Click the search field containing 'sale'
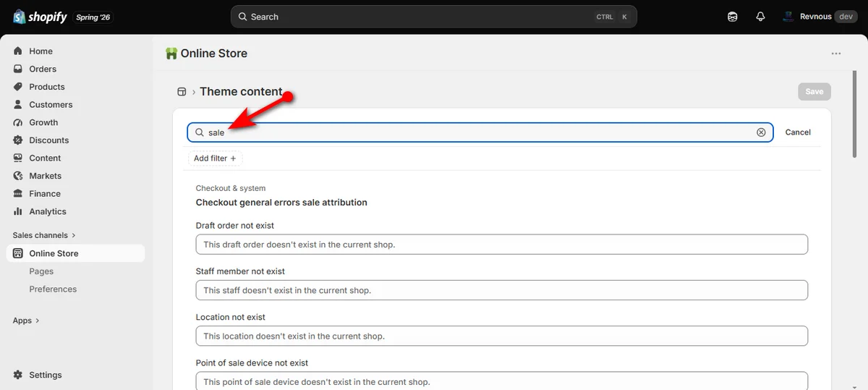868x390 pixels. pyautogui.click(x=480, y=132)
